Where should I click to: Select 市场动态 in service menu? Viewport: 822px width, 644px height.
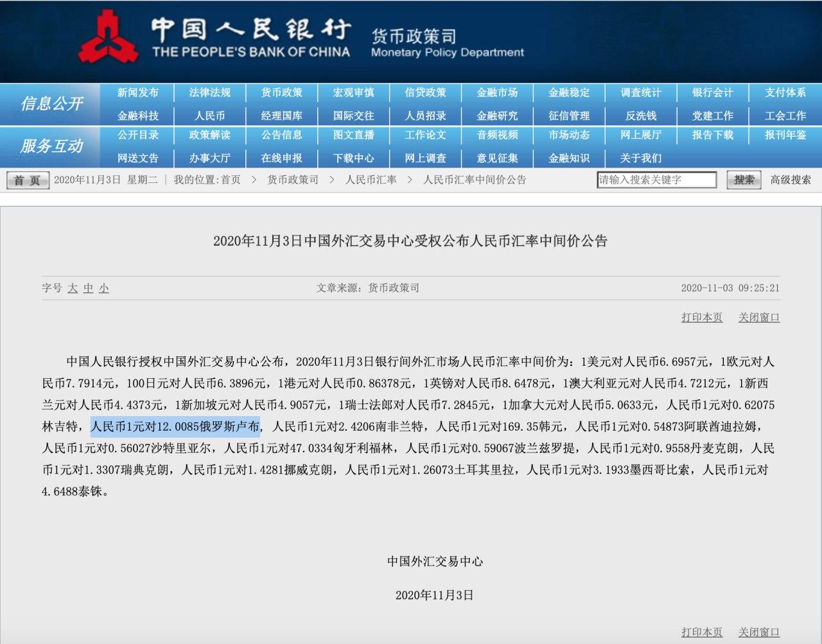click(570, 135)
